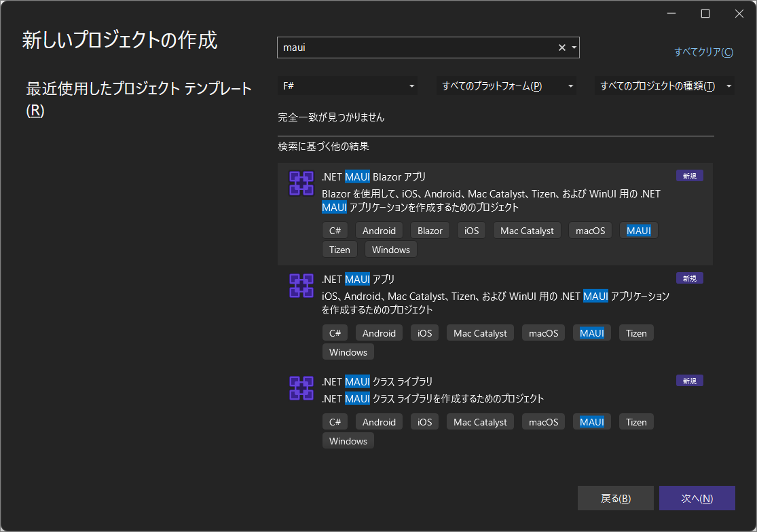Select the .NET MAUI Blazor アプリ template title
This screenshot has width=757, height=532.
[373, 177]
